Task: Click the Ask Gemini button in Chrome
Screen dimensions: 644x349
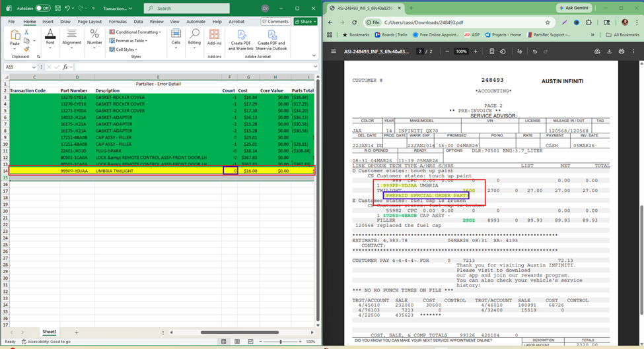Action: (574, 8)
